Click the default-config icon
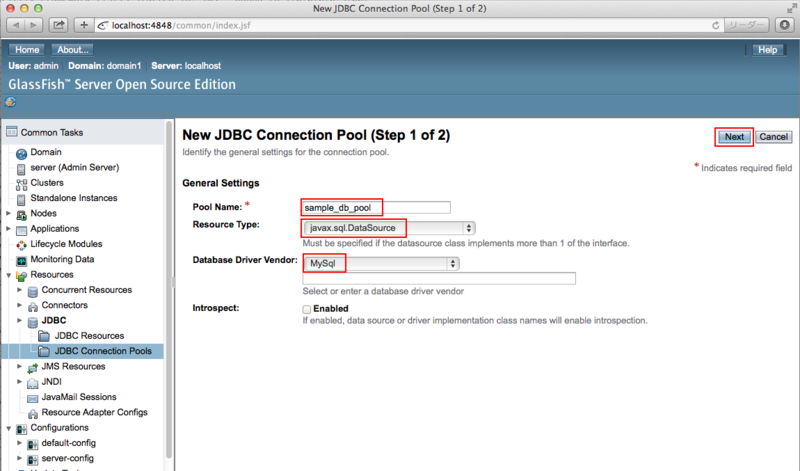 pyautogui.click(x=33, y=444)
